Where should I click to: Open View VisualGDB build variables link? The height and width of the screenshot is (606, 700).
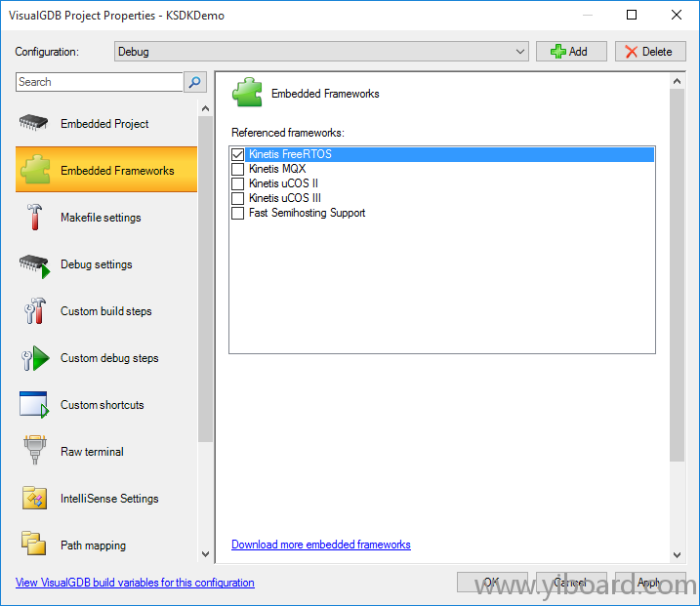point(135,583)
